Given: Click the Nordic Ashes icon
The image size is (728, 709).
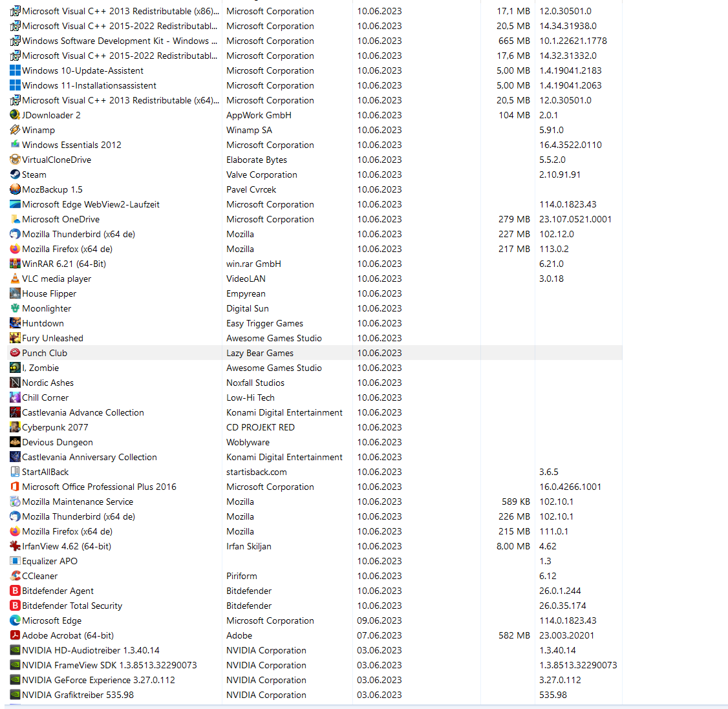Looking at the screenshot, I should pyautogui.click(x=15, y=382).
